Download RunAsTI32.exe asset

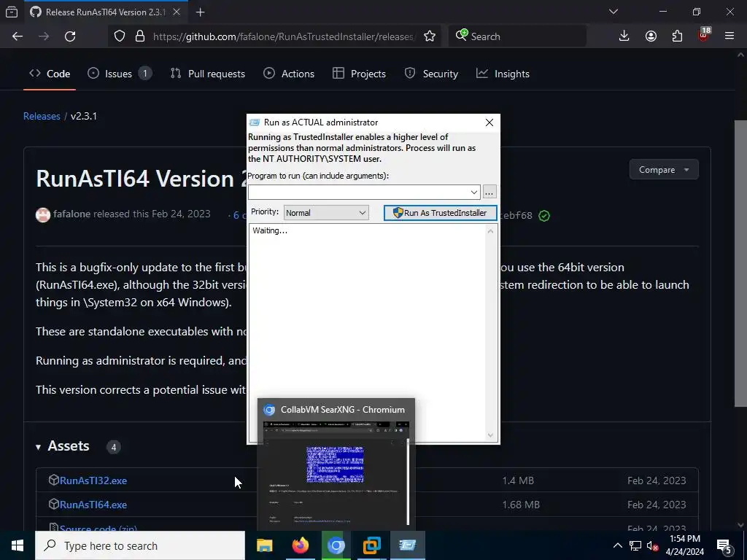tap(93, 481)
